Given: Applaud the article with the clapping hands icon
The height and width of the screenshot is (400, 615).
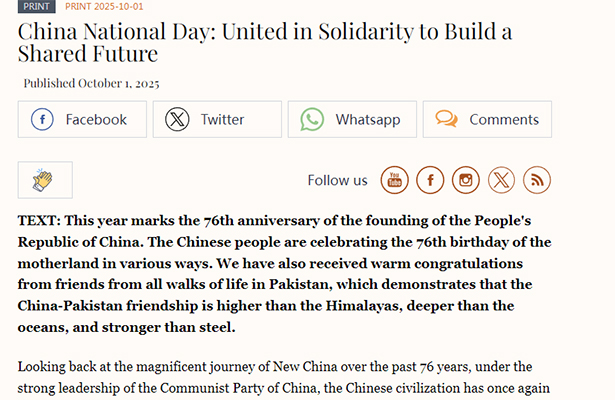Looking at the screenshot, I should (44, 180).
